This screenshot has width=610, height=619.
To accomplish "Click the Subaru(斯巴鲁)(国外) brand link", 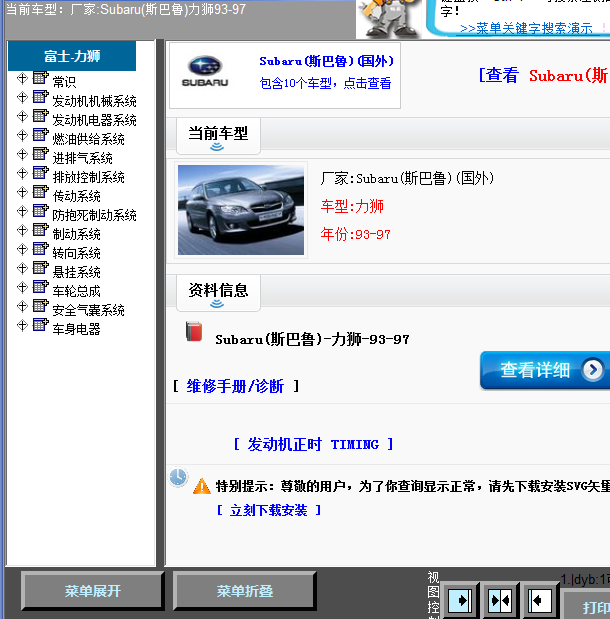I will coord(326,61).
